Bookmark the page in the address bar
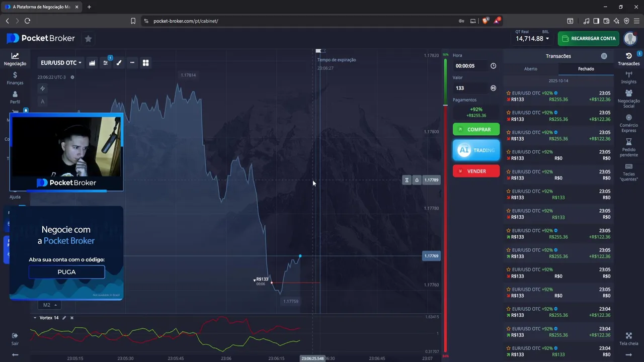644x362 pixels. pyautogui.click(x=133, y=21)
